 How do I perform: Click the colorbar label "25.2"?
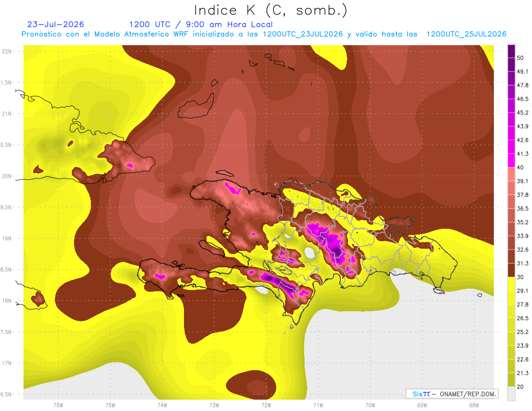(523, 332)
